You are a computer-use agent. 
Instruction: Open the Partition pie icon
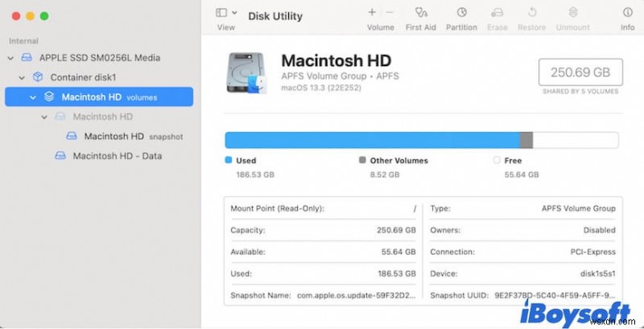point(461,12)
